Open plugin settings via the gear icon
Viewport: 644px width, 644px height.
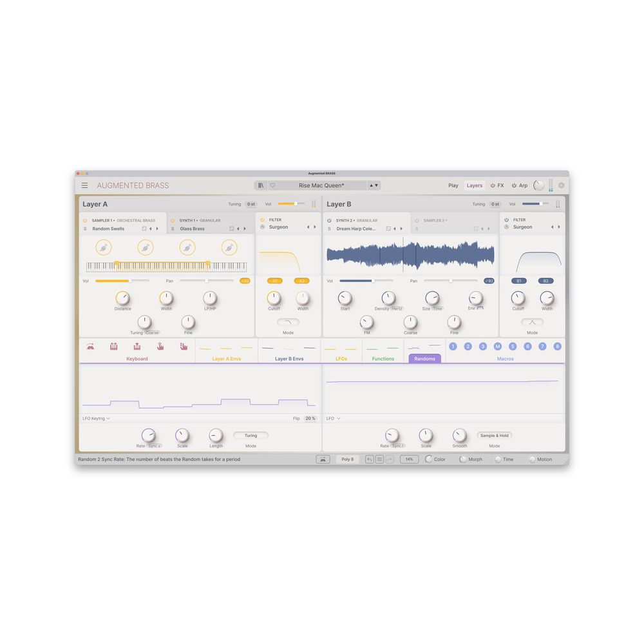561,185
